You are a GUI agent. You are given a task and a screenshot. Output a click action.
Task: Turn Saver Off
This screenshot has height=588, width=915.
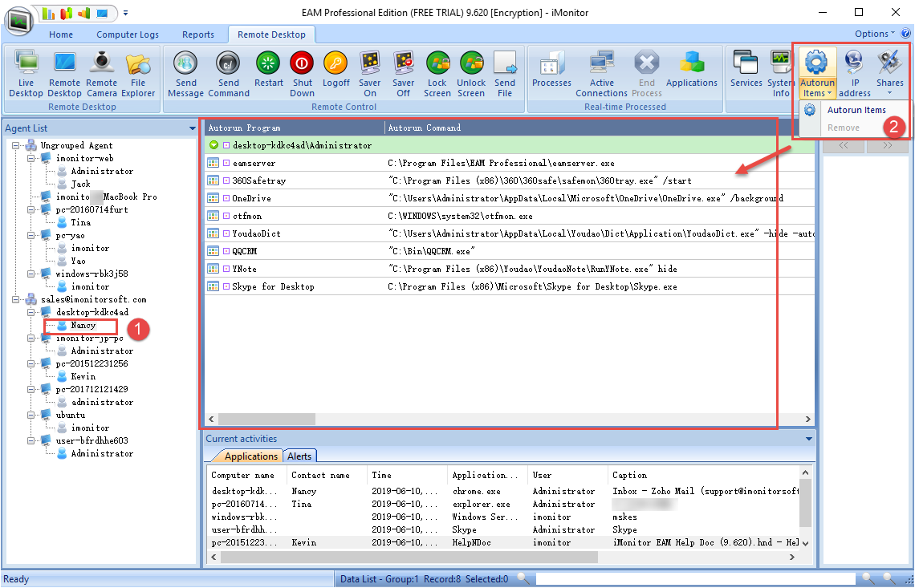click(403, 74)
